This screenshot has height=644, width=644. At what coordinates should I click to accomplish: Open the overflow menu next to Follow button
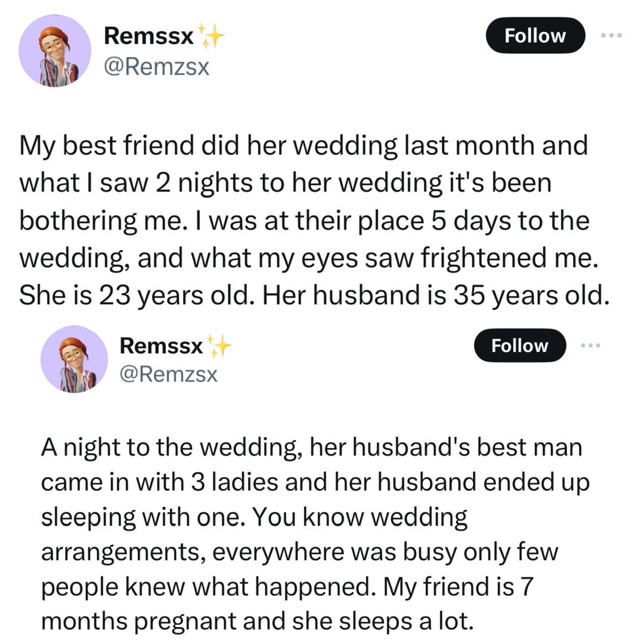(612, 35)
